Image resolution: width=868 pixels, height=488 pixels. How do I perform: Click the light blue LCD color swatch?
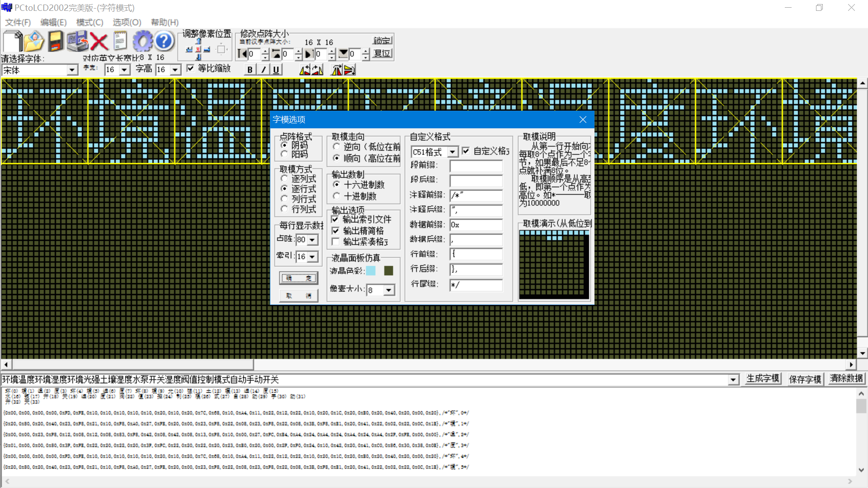click(x=371, y=271)
